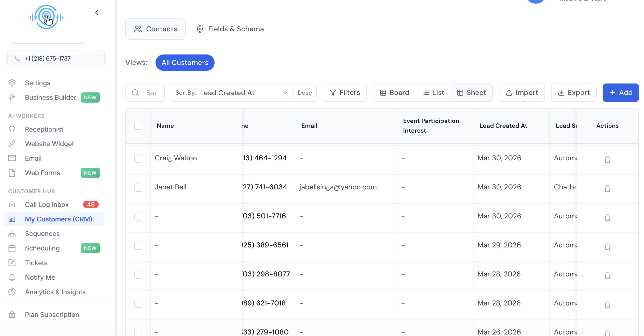Switch to the Fields & Schema tab
This screenshot has height=336, width=644.
pos(230,29)
